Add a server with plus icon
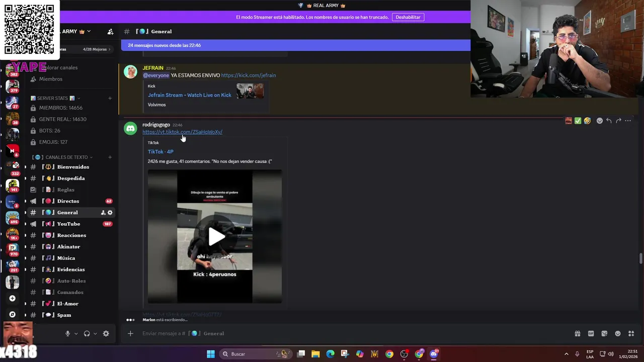The image size is (644, 362). (13, 298)
